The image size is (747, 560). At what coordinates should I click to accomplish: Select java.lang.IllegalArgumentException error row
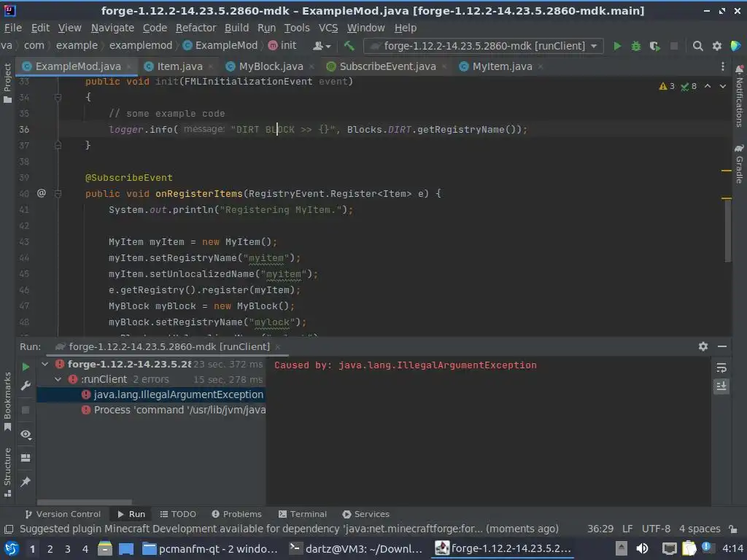click(x=150, y=394)
